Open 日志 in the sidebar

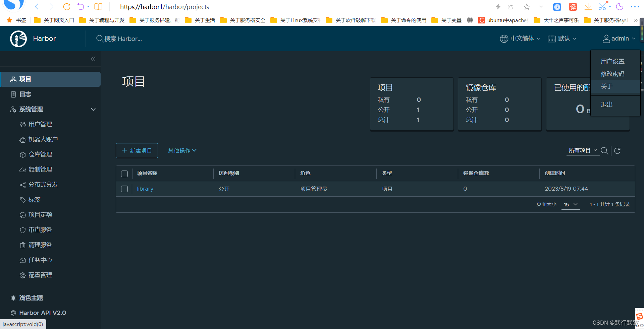tap(50, 94)
